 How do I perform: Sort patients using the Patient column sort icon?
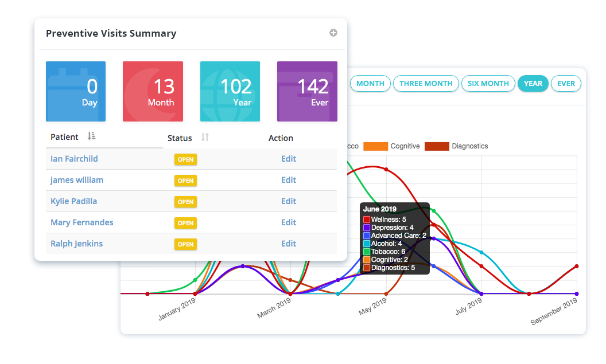[x=91, y=136]
